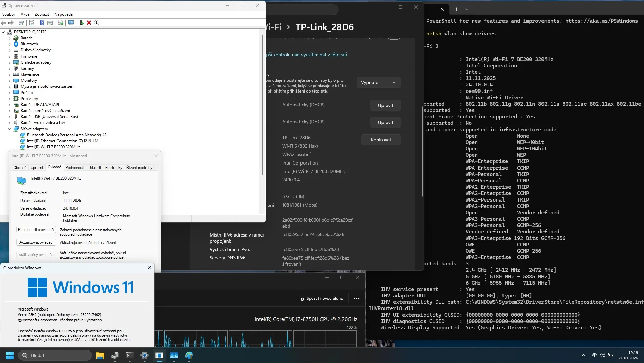Switch to the Prostředky tab

click(x=114, y=168)
